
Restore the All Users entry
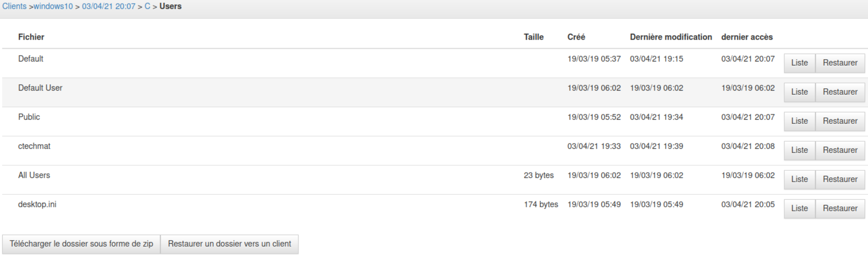(840, 179)
